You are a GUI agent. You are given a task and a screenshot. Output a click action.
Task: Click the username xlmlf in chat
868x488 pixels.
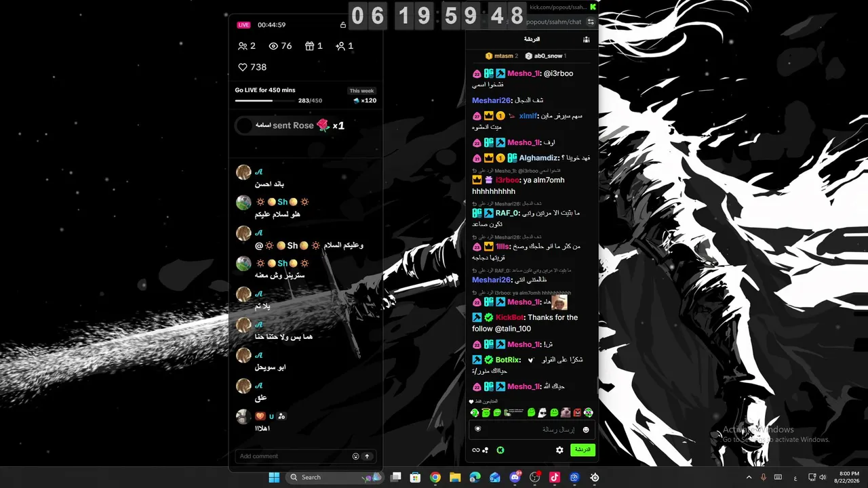click(x=528, y=116)
